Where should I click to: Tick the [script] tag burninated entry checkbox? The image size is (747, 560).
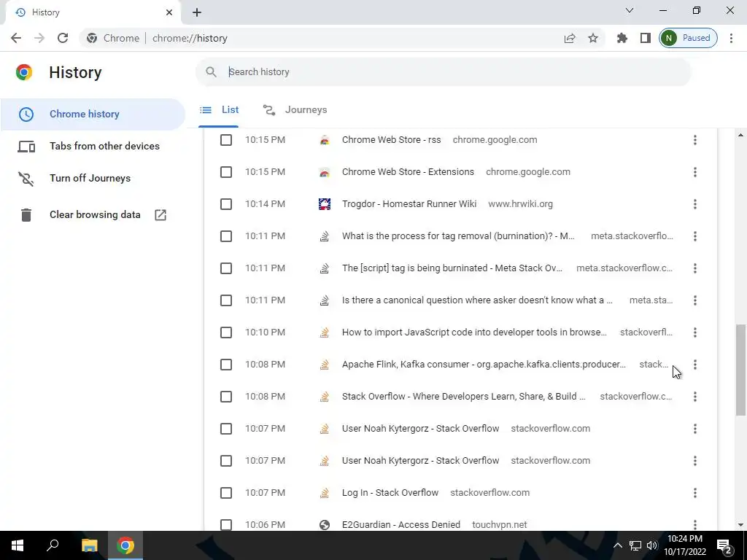226,268
